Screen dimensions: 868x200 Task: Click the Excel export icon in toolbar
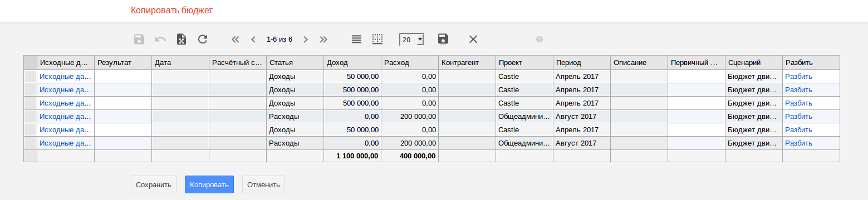(182, 39)
